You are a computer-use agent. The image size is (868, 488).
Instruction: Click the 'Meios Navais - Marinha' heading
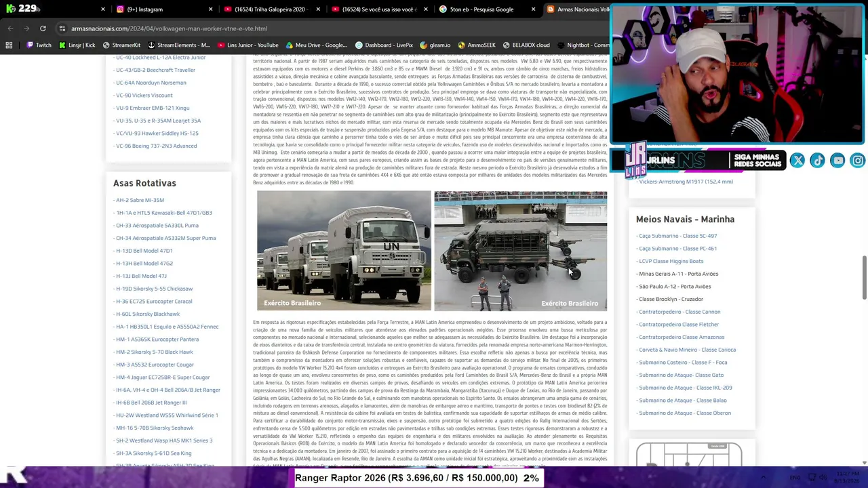(685, 219)
